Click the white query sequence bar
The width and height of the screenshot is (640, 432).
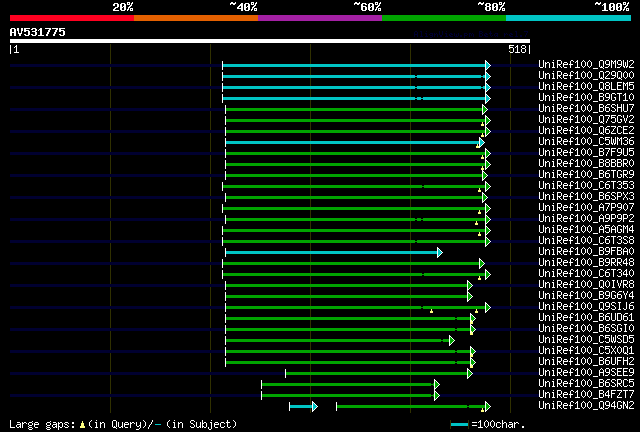point(270,41)
